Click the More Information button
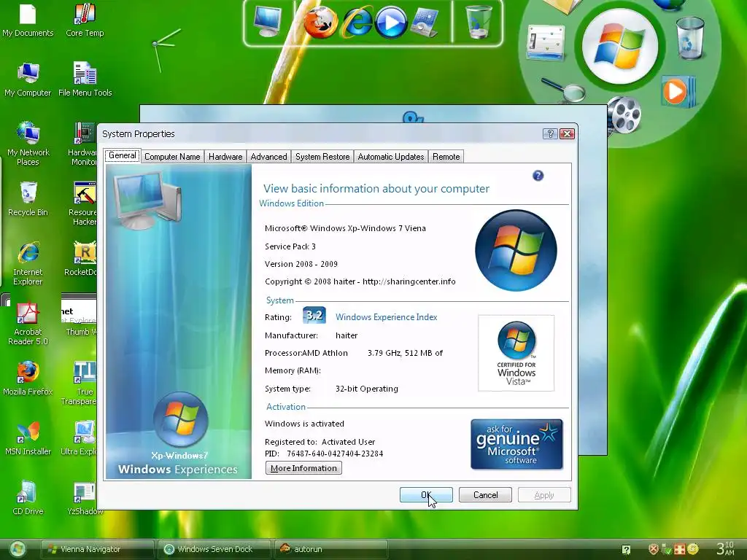747x560 pixels. tap(303, 468)
